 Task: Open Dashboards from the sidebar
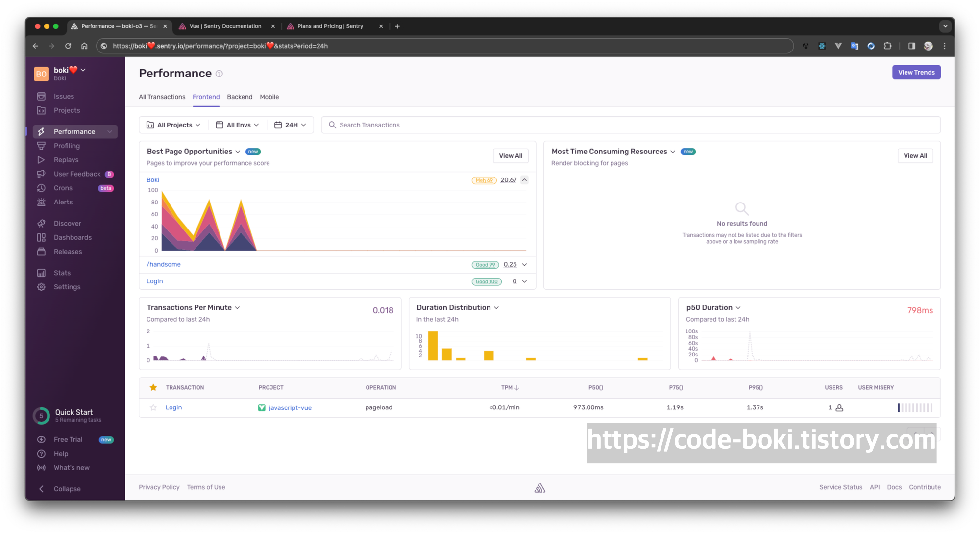tap(73, 237)
